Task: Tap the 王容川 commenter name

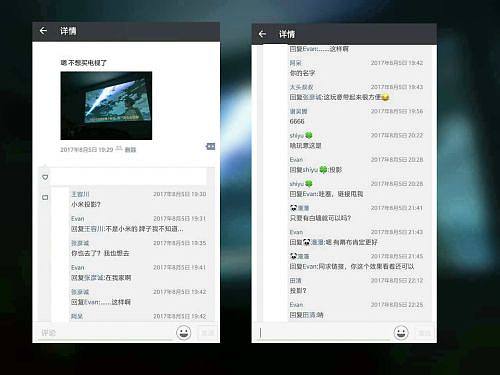Action: tap(80, 194)
